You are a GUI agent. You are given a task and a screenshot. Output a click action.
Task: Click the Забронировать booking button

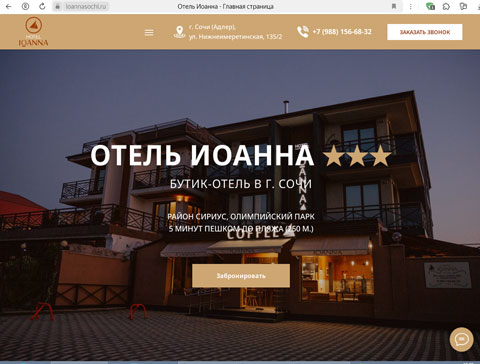point(241,276)
